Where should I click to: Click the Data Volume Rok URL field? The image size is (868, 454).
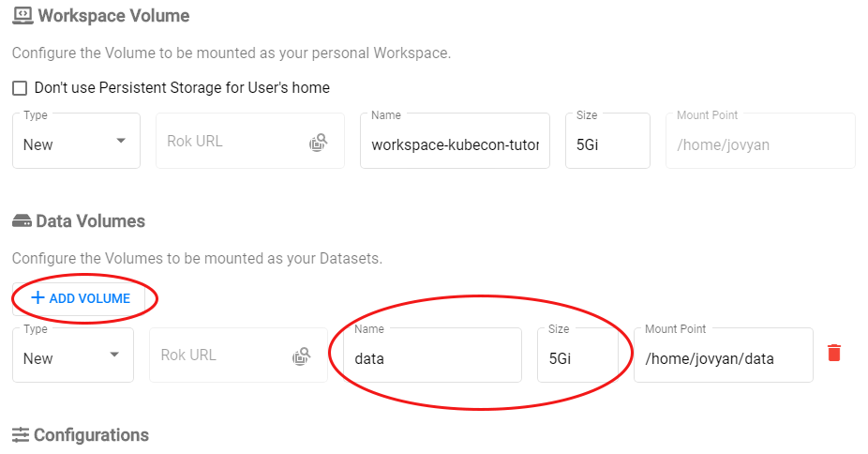click(220, 356)
